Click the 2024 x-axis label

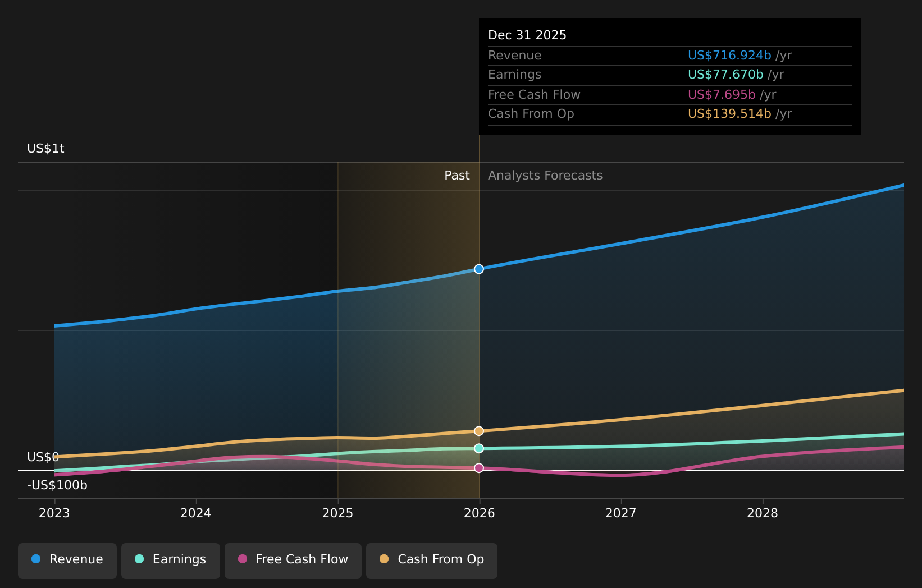pos(196,513)
